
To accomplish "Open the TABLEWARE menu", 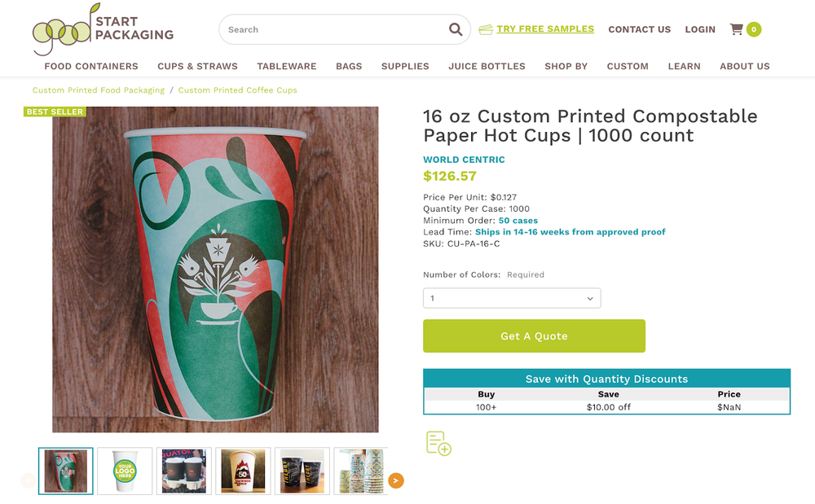I will click(286, 67).
